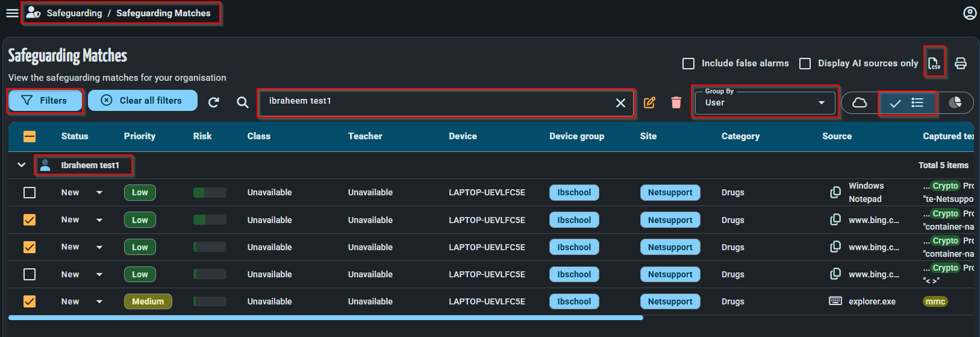
Task: Open status dropdown in Medium priority row
Action: tap(99, 301)
